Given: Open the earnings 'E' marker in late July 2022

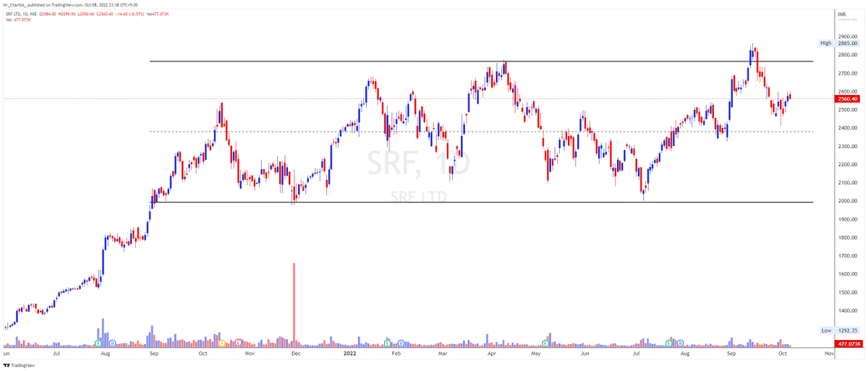Looking at the screenshot, I should pyautogui.click(x=668, y=342).
